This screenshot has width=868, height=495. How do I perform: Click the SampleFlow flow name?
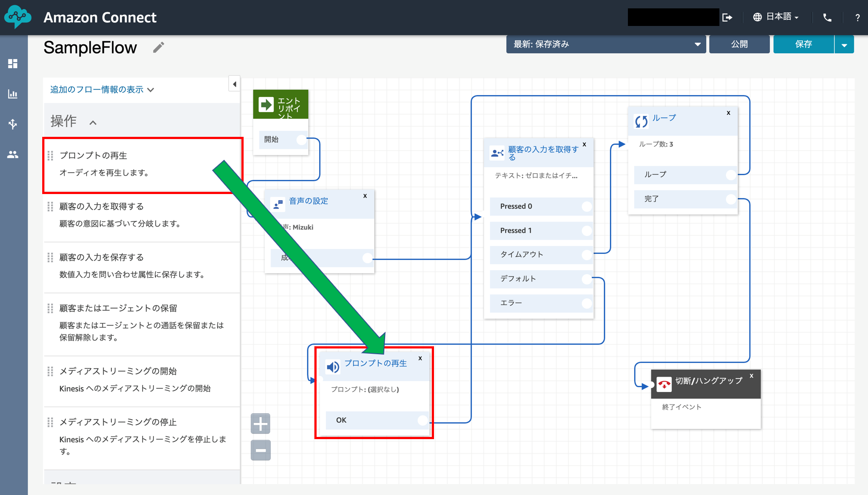click(x=90, y=48)
